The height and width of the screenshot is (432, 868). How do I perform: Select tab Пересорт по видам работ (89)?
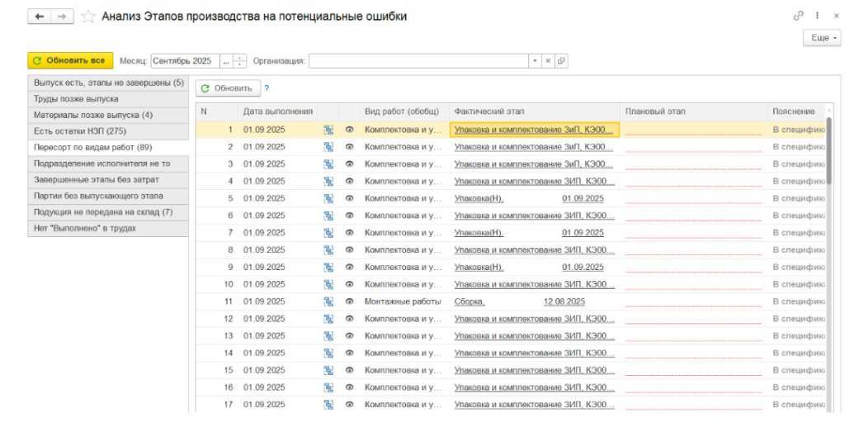click(108, 147)
